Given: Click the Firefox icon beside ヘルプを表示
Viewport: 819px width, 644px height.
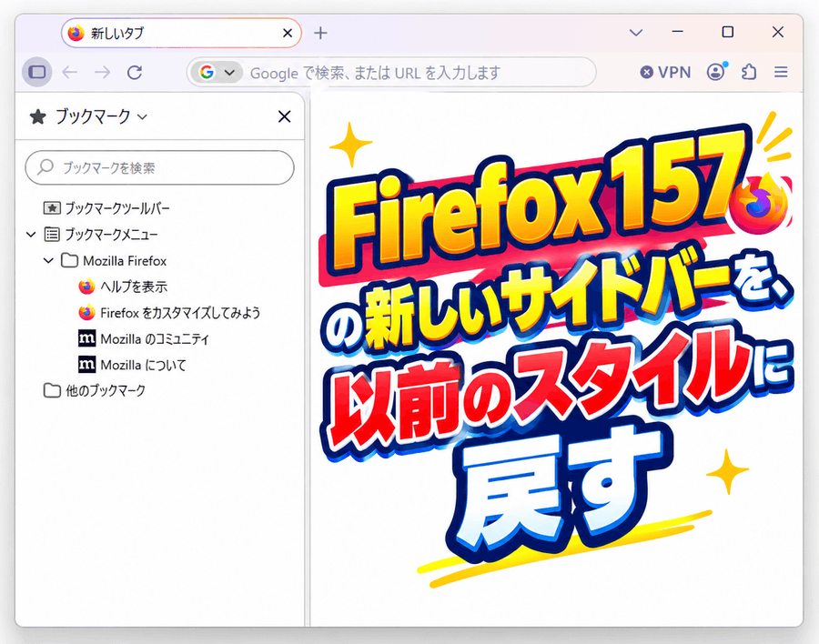Looking at the screenshot, I should coord(86,287).
